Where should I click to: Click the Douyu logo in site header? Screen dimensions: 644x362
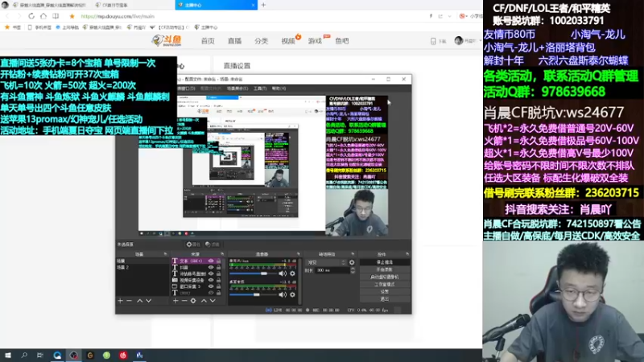point(167,40)
